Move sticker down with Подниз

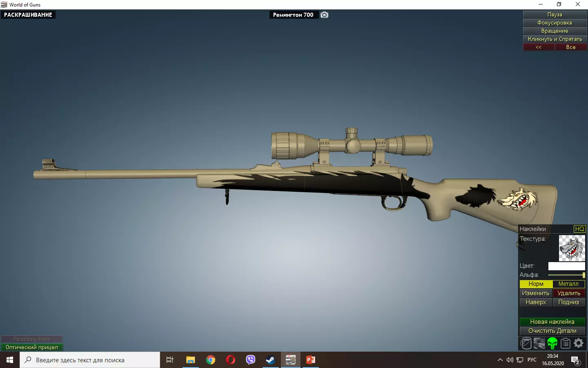pyautogui.click(x=569, y=302)
